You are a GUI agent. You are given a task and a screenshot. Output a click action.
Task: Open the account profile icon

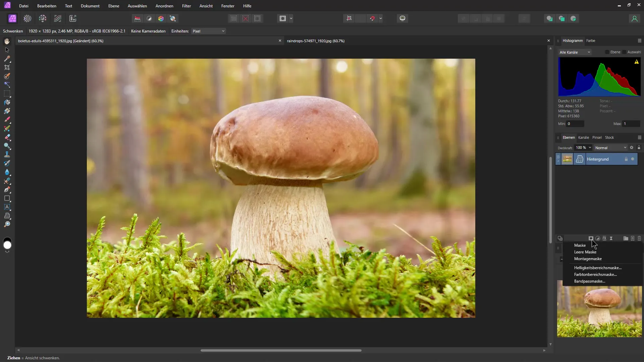click(x=634, y=18)
